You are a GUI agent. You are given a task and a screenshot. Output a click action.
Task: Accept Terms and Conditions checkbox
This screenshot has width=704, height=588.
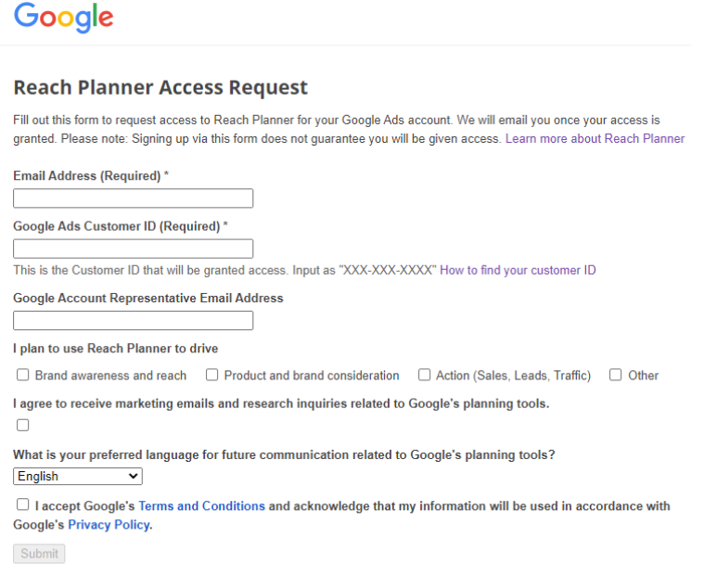[23, 505]
